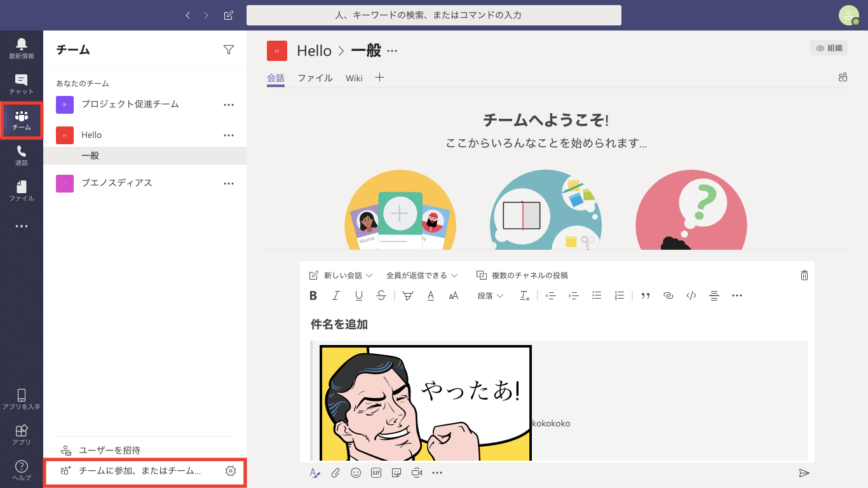Switch to the Wiki tab
This screenshot has width=868, height=488.
[x=354, y=78]
